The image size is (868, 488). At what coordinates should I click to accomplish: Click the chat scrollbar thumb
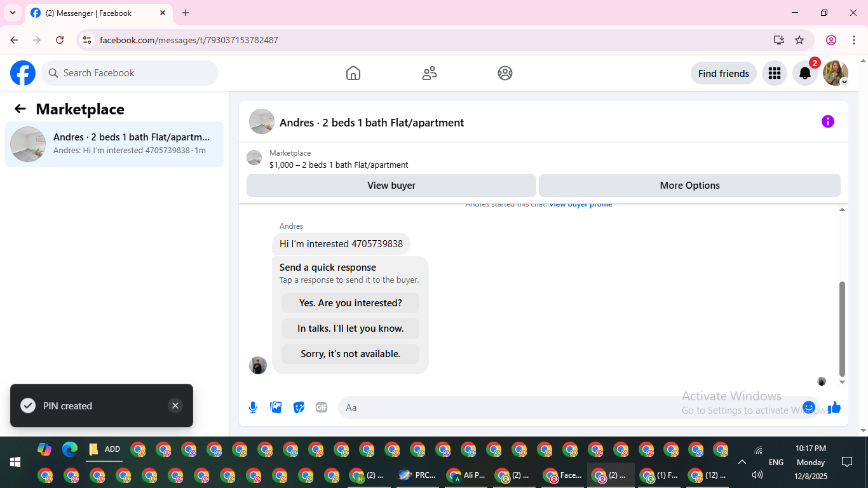click(843, 329)
